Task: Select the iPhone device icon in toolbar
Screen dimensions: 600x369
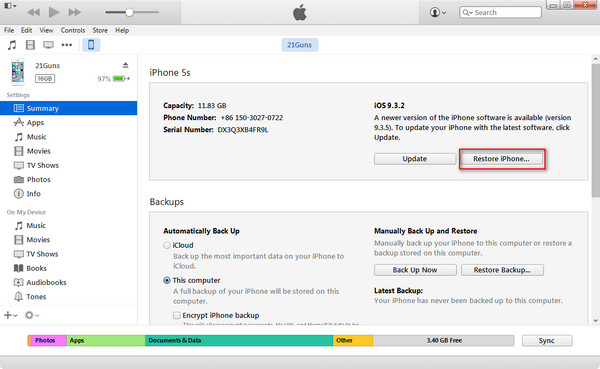Action: [x=91, y=45]
